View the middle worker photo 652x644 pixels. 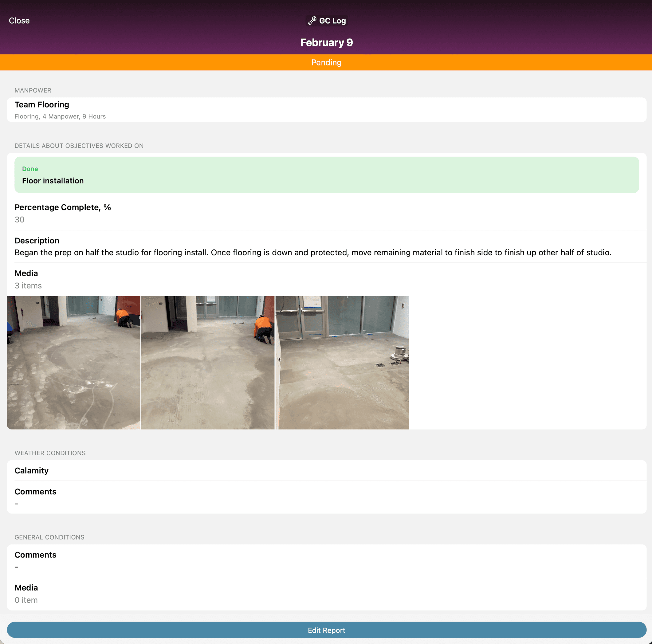[x=208, y=363]
